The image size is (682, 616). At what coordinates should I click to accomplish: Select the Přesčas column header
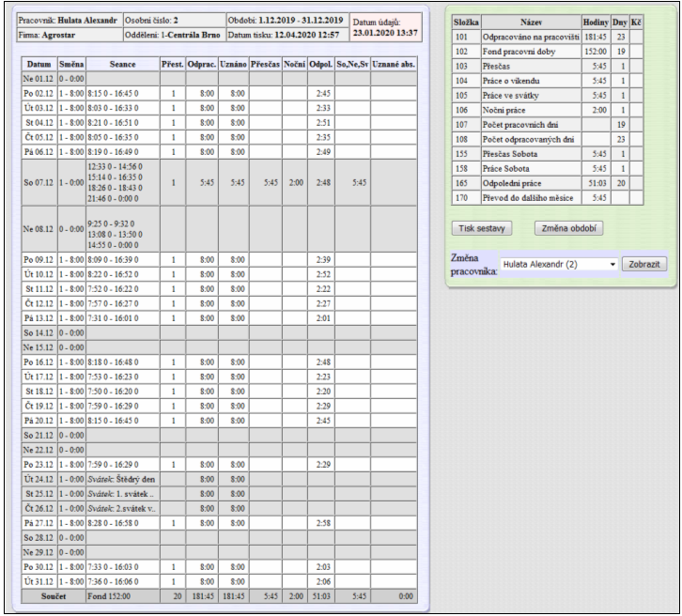pyautogui.click(x=265, y=65)
